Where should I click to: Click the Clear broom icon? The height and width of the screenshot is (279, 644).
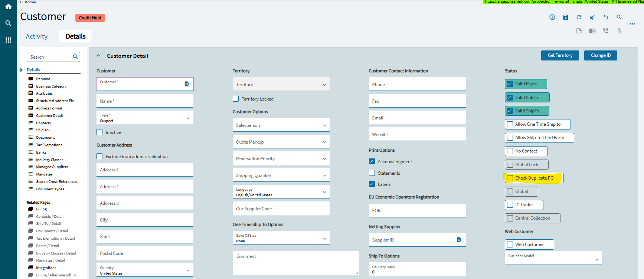click(592, 17)
